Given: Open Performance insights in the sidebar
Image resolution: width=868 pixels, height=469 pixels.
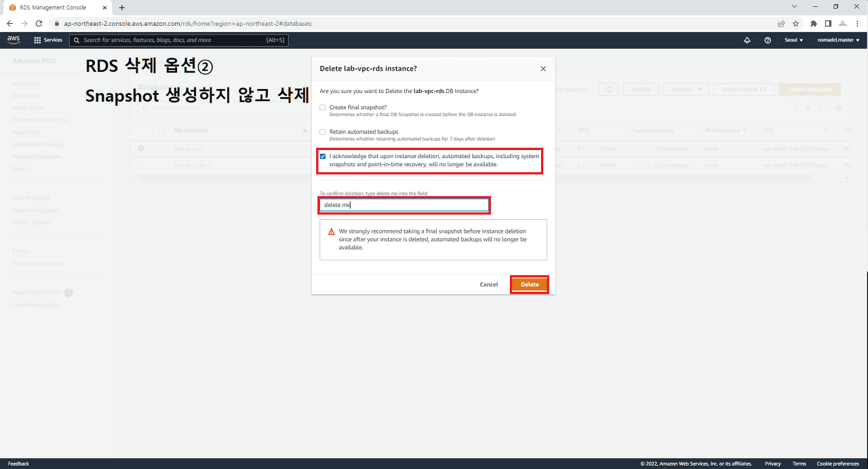Looking at the screenshot, I should [x=39, y=120].
